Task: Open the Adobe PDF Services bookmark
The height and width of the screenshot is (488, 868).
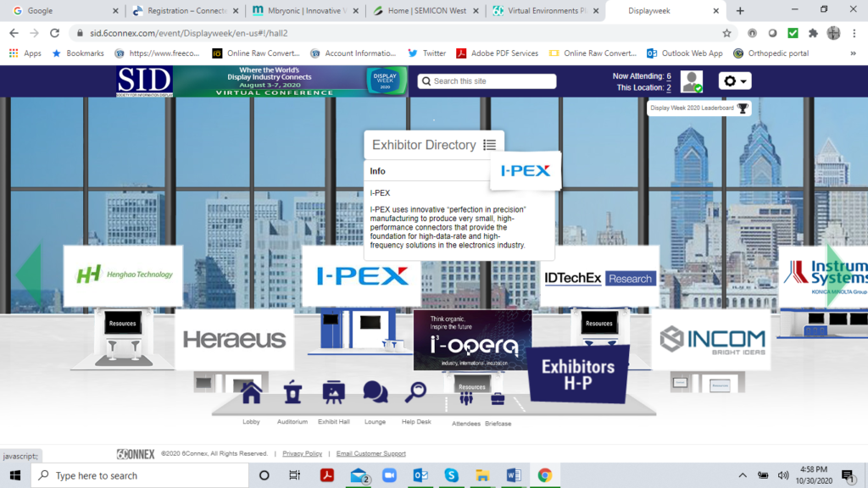Action: coord(497,53)
